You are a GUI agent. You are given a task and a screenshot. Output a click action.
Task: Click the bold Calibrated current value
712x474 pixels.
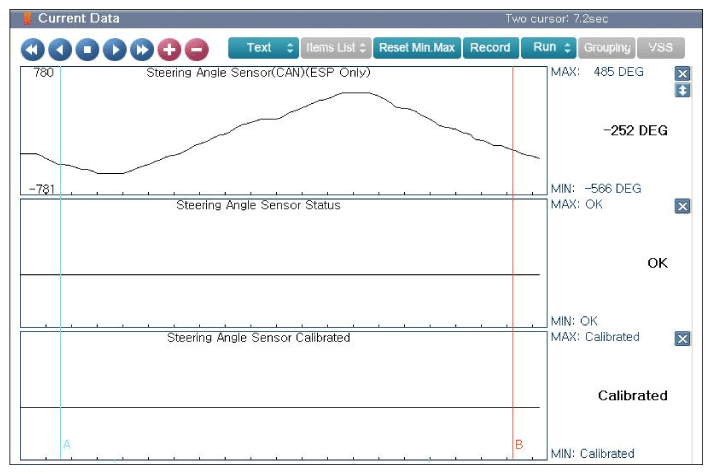coord(633,395)
